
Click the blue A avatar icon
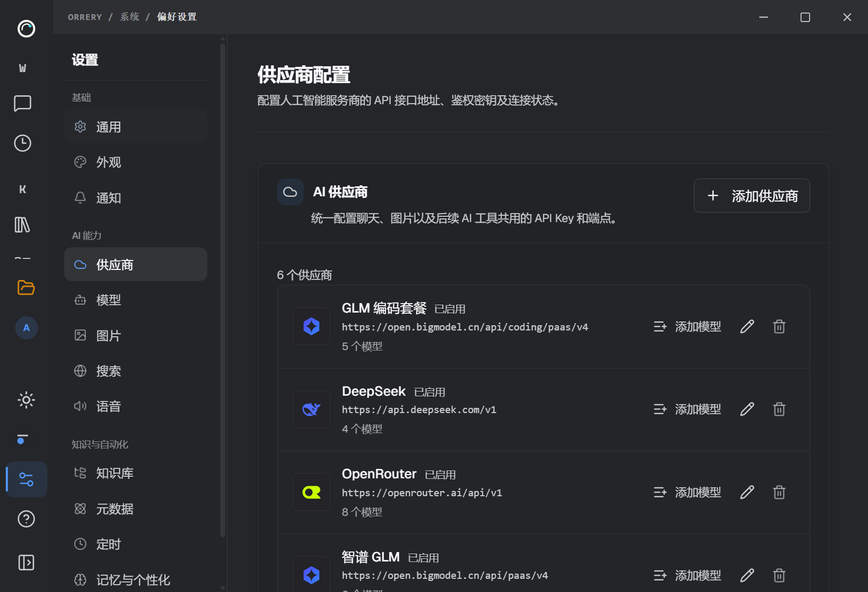click(26, 328)
